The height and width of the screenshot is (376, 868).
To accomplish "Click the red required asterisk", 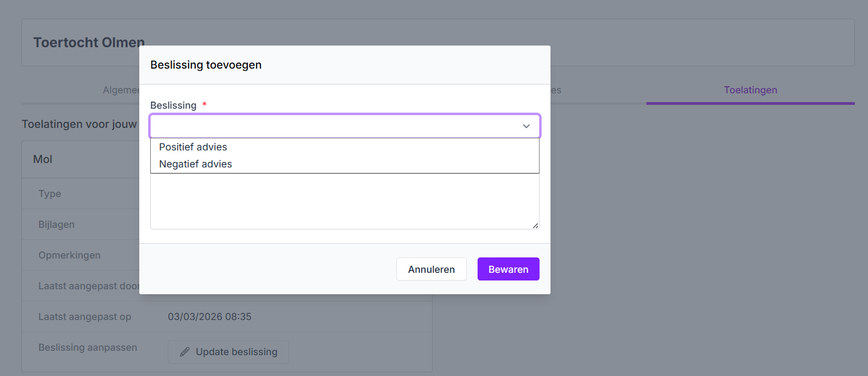I will pyautogui.click(x=205, y=105).
